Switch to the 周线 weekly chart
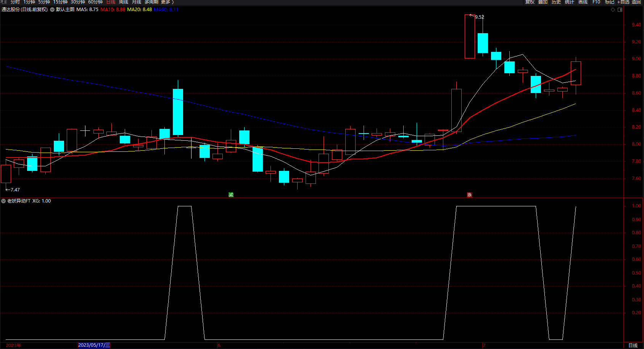Screen dimensions: 644x349 124,2
